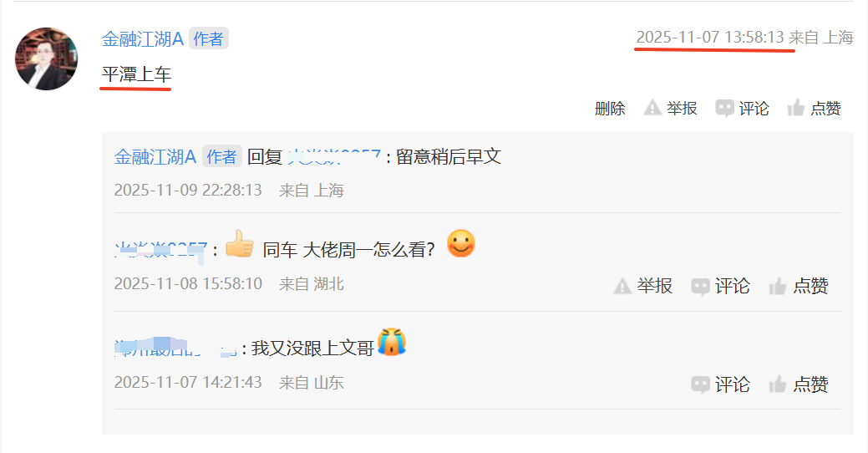Click the Shandong commenter's blurred username

175,349
